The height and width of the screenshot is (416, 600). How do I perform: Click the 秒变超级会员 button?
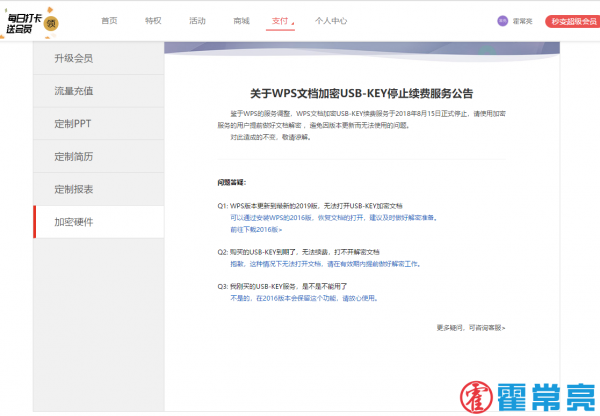573,21
